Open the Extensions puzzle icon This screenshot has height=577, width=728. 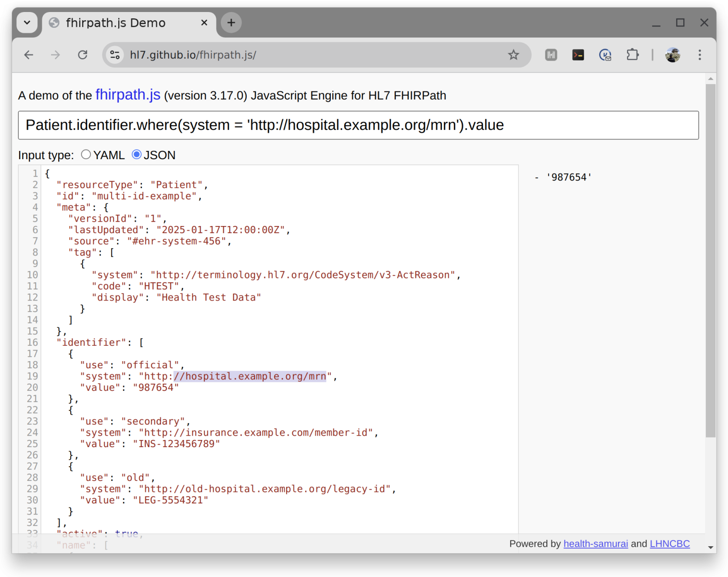pos(632,55)
